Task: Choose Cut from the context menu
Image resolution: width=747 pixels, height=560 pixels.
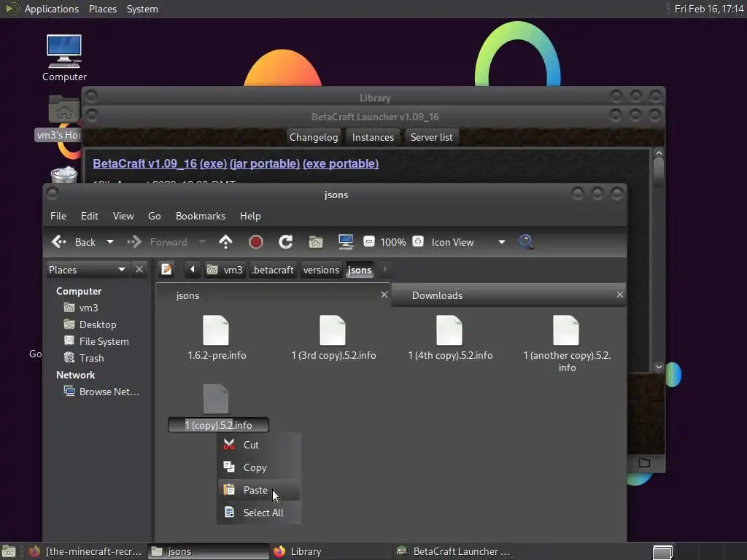Action: 260,445
